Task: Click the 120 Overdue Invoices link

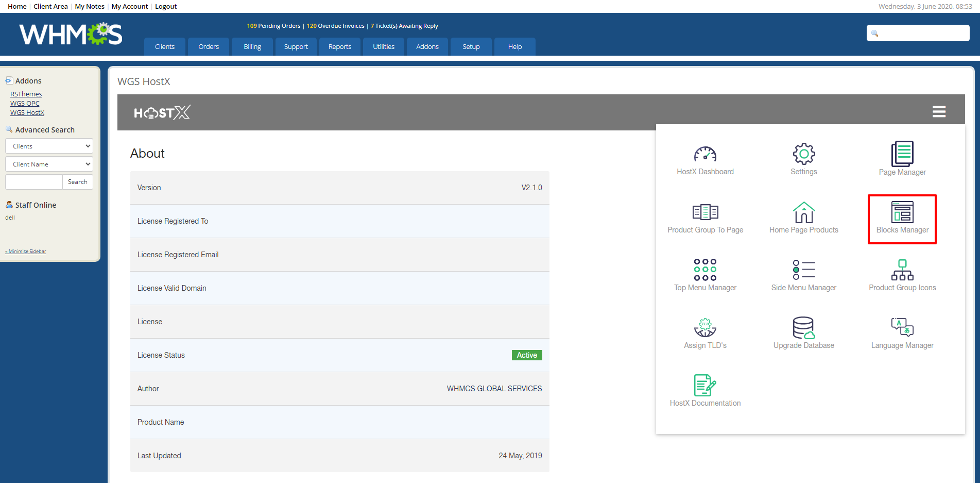Action: point(335,26)
